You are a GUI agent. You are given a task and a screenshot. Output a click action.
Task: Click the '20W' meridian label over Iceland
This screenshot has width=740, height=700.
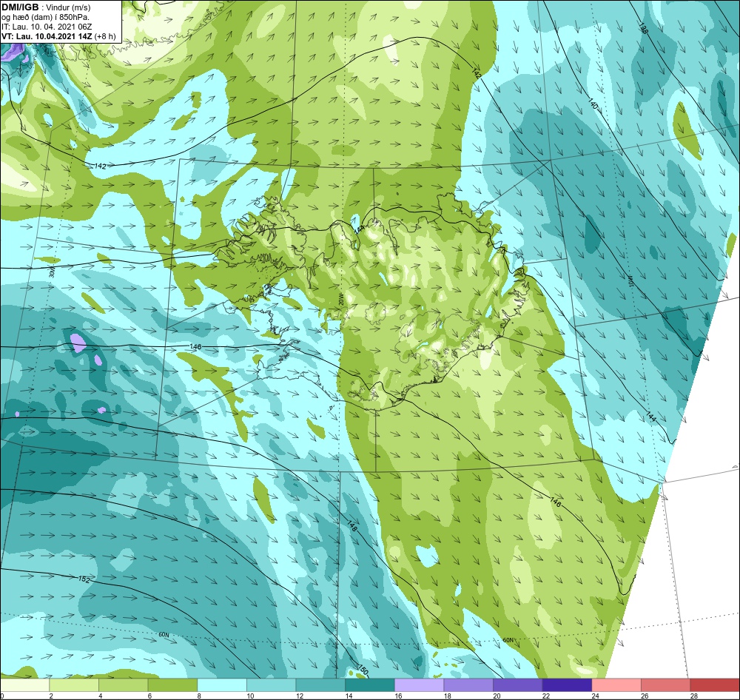pyautogui.click(x=340, y=299)
